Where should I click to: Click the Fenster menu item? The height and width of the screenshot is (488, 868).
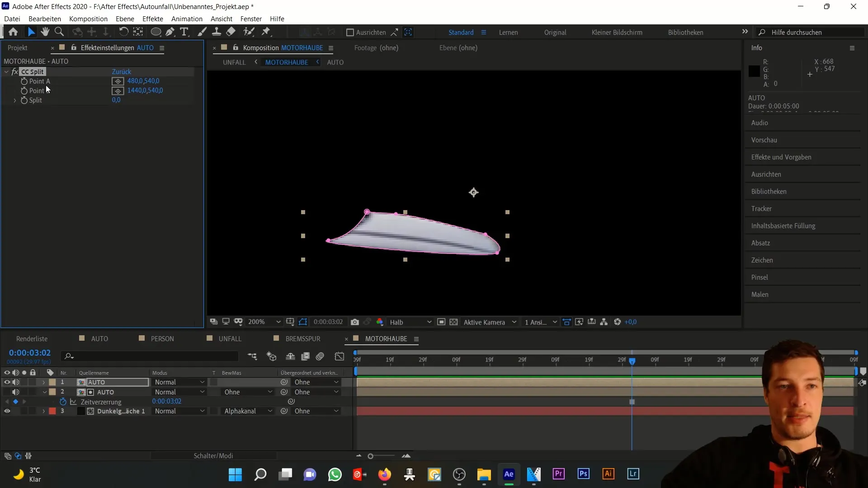coord(250,19)
